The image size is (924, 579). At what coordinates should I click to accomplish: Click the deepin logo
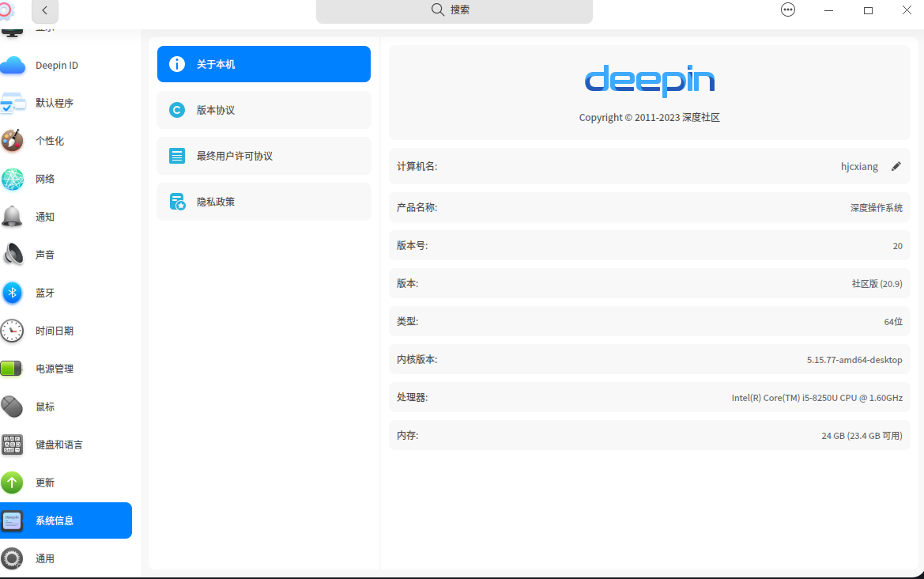(x=650, y=81)
